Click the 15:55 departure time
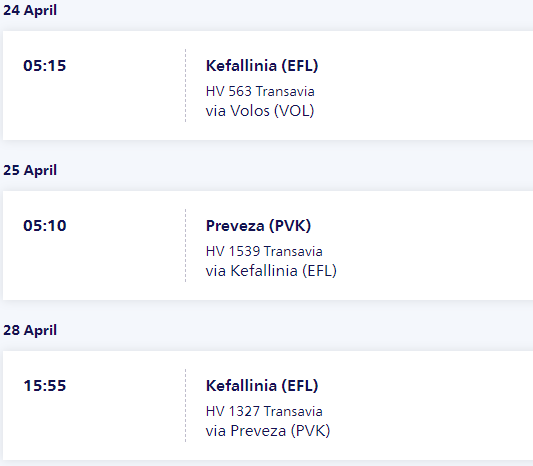Viewport: 533px width, 466px height. pos(45,386)
